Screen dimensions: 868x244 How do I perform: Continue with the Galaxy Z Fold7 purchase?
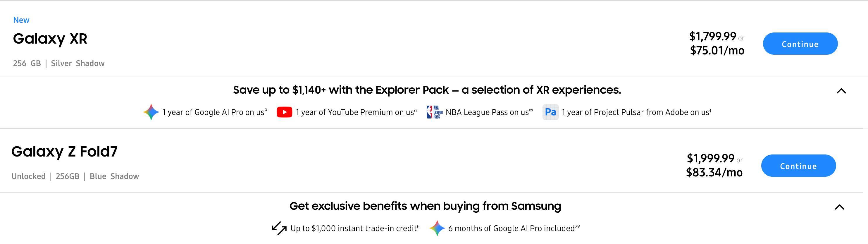[x=798, y=166]
